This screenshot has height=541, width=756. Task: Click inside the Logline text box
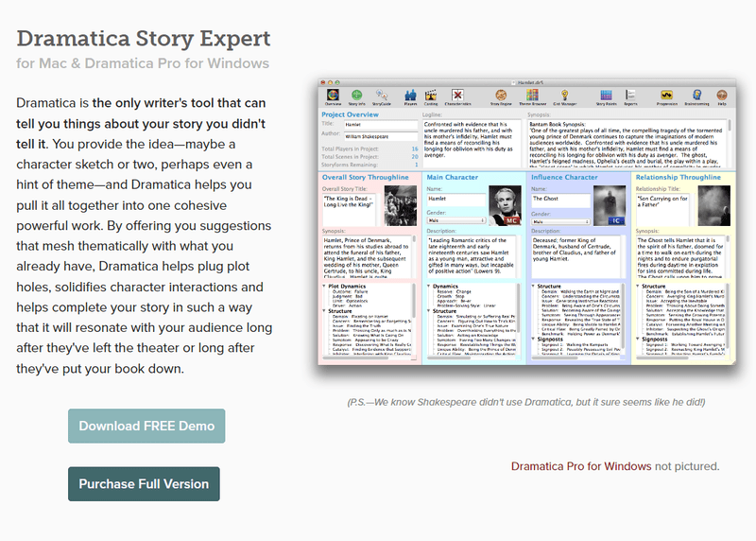pyautogui.click(x=472, y=143)
